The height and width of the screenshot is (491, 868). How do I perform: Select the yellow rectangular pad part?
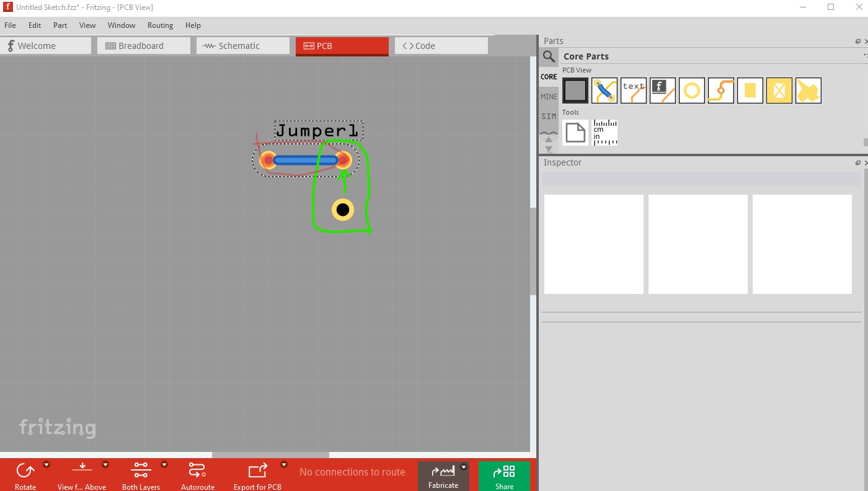tap(750, 91)
